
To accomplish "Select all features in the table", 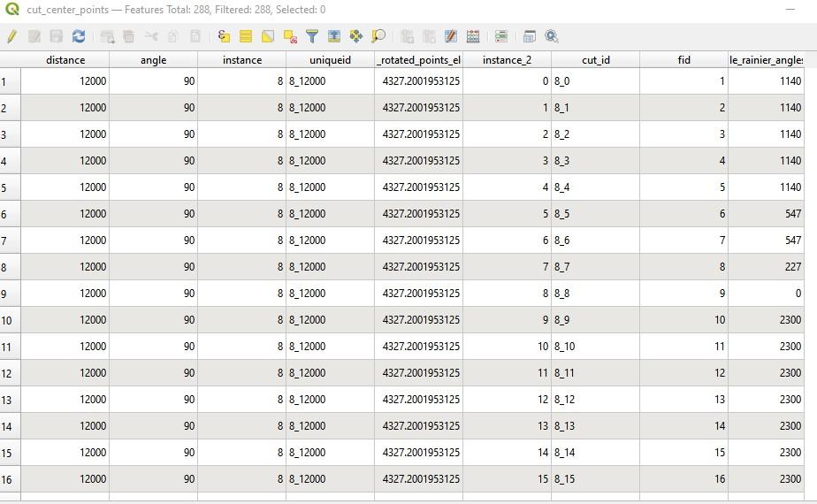I will (246, 36).
